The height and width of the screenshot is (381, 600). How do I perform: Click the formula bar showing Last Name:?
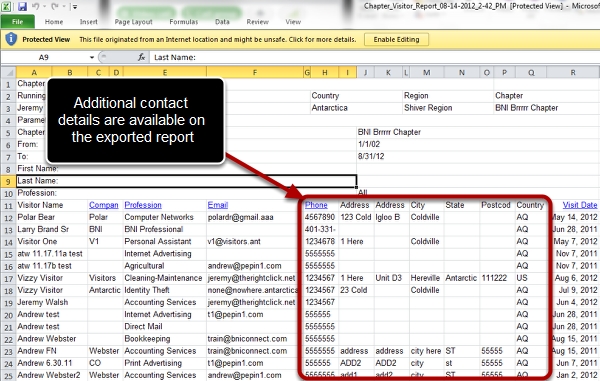tap(374, 57)
